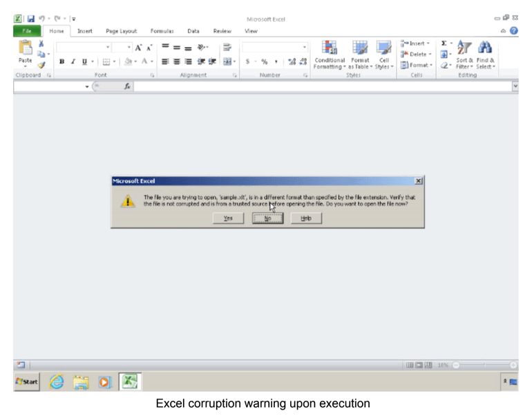Open Windows Explorer folder on taskbar

81,382
